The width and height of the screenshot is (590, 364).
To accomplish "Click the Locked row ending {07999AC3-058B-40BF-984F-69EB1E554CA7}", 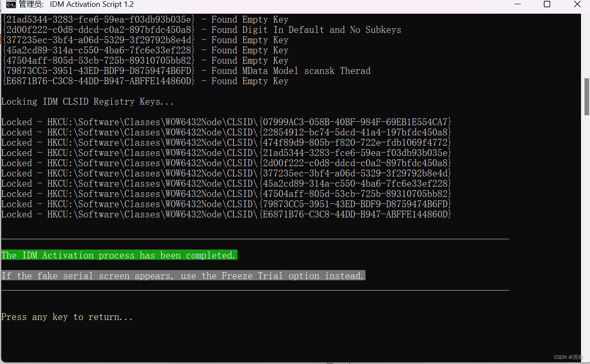I will click(x=227, y=122).
